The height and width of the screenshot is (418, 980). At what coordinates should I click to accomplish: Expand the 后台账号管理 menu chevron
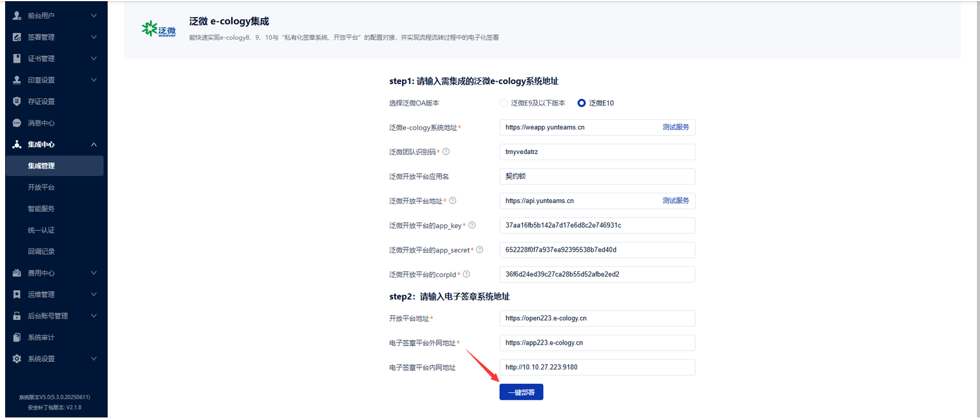[x=94, y=316]
